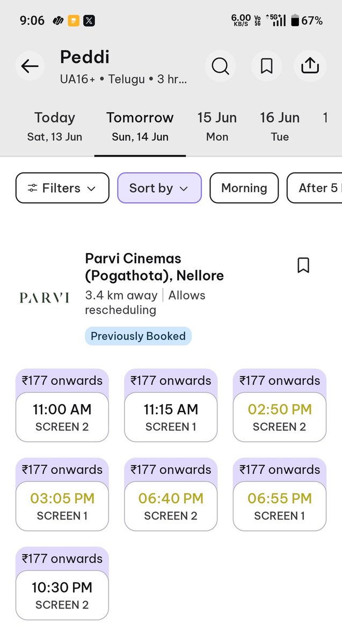Save Parvi Cinemas with bookmark icon
Image resolution: width=342 pixels, height=644 pixels.
pyautogui.click(x=303, y=265)
